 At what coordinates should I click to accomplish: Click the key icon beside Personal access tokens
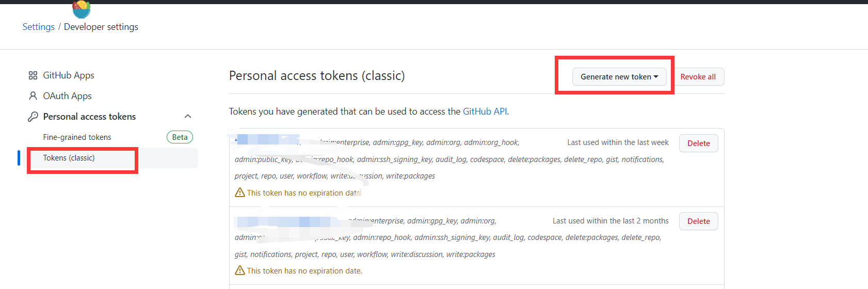pyautogui.click(x=33, y=117)
